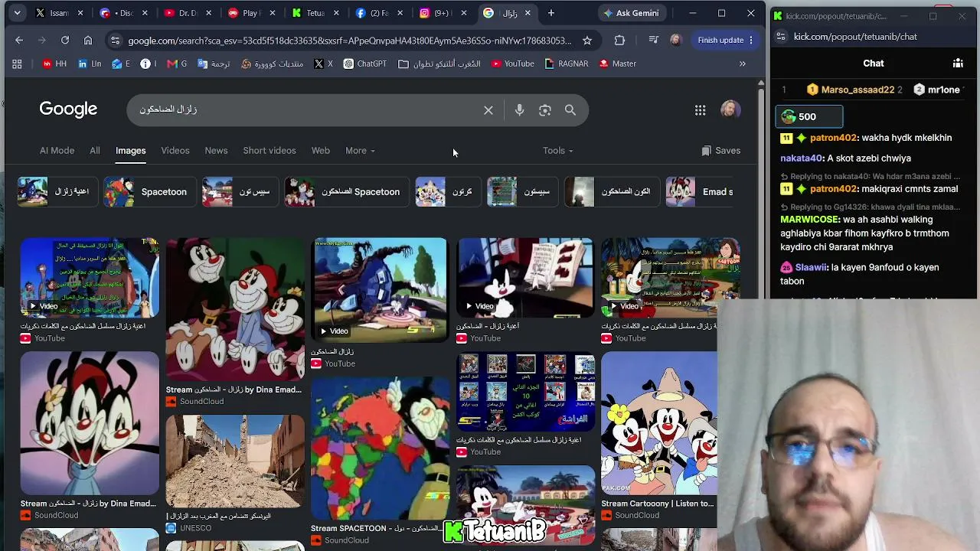The width and height of the screenshot is (980, 551).
Task: Switch to the All results tab
Action: click(x=95, y=151)
